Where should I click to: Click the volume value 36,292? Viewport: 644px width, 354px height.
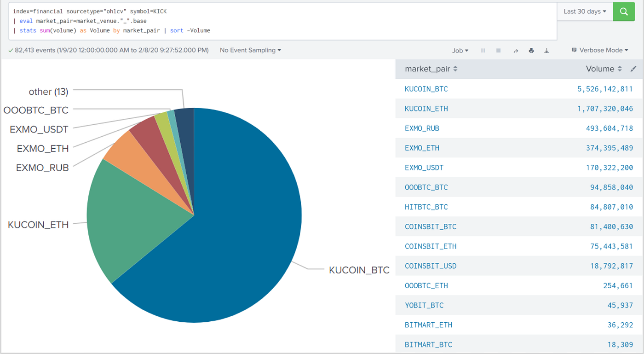pyautogui.click(x=621, y=325)
